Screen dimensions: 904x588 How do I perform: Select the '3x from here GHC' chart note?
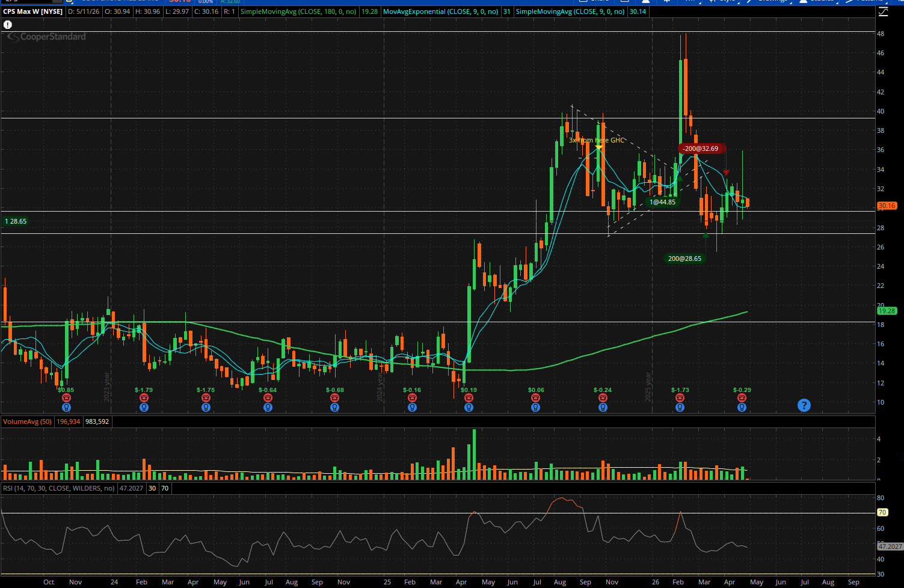coord(597,140)
